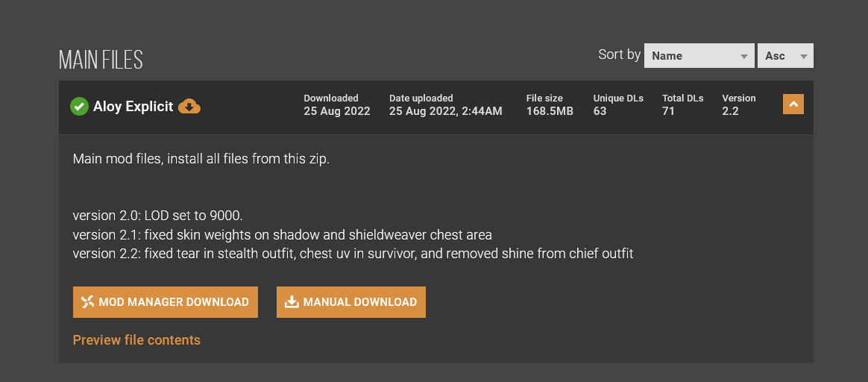Image resolution: width=868 pixels, height=382 pixels.
Task: Click the MAIN FILES heading
Action: click(x=101, y=59)
